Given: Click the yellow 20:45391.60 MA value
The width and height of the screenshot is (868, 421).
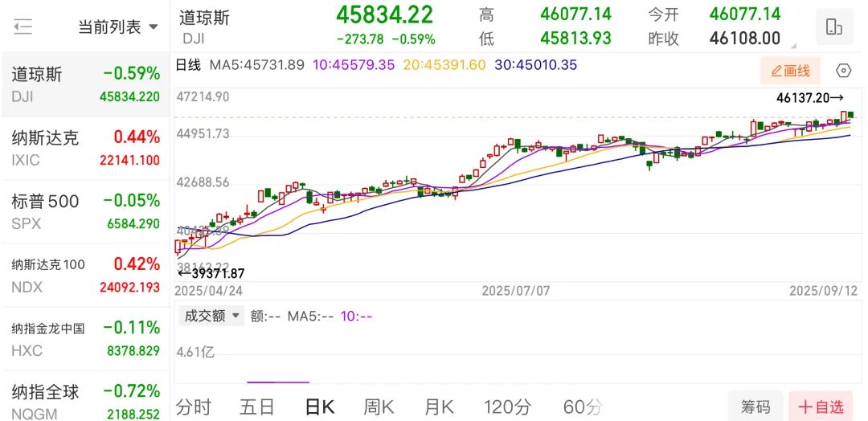Looking at the screenshot, I should coord(444,65).
